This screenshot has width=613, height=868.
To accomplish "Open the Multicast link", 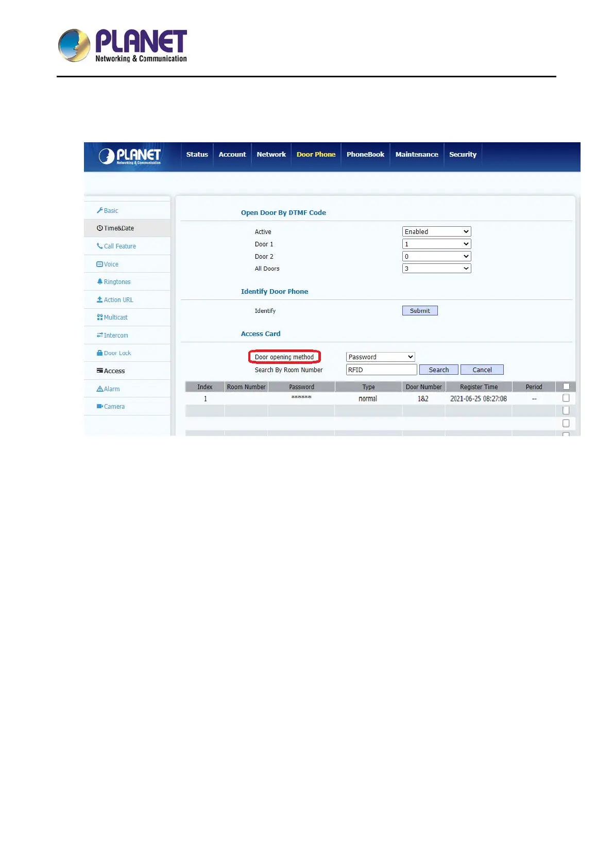I will pyautogui.click(x=116, y=317).
